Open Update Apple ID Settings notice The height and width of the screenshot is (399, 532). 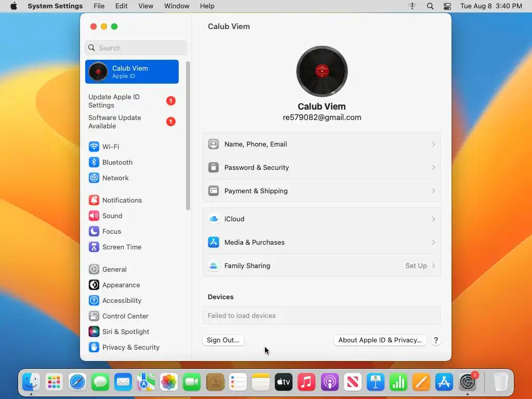tap(131, 101)
